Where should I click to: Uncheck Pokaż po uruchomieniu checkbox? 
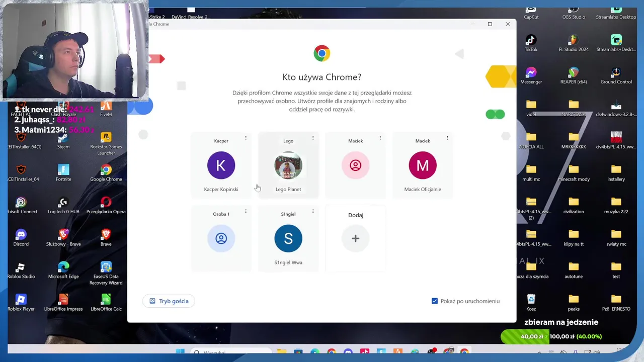435,301
